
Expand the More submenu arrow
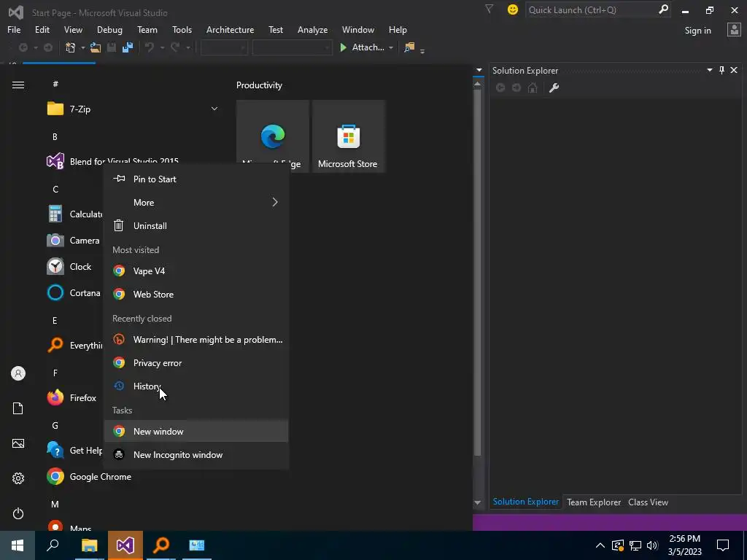(275, 203)
